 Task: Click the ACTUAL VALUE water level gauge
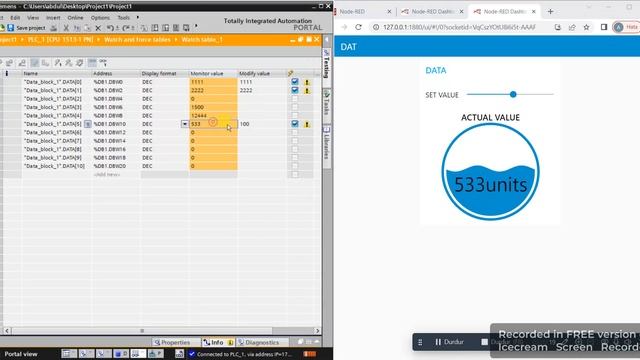click(490, 172)
